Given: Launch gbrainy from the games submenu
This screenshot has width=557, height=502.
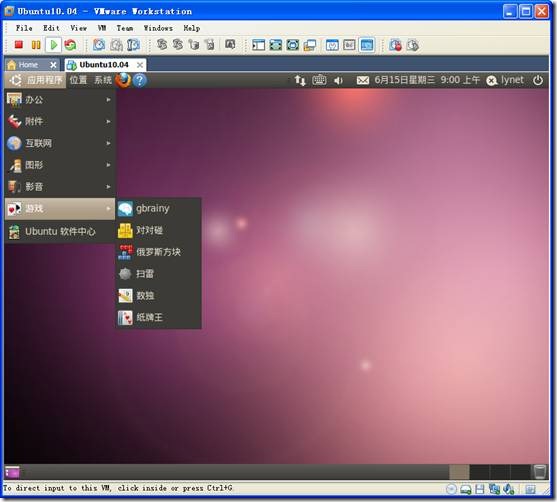Looking at the screenshot, I should [158, 209].
